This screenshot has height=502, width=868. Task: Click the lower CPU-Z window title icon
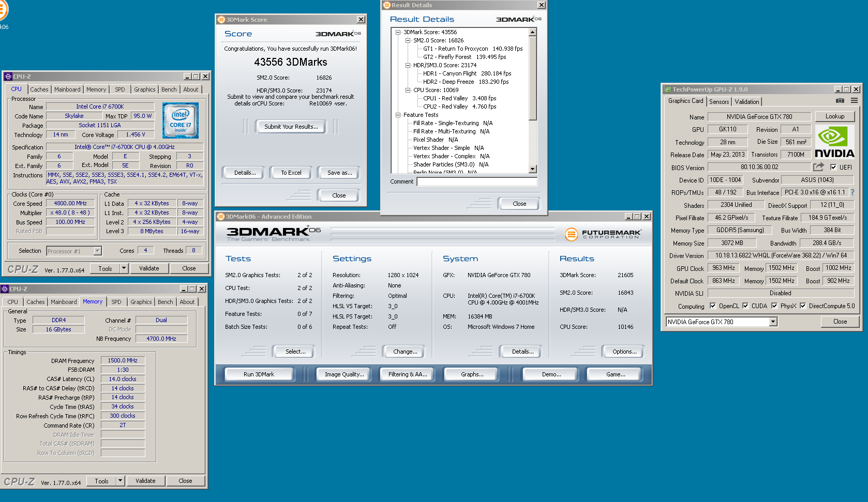point(5,289)
